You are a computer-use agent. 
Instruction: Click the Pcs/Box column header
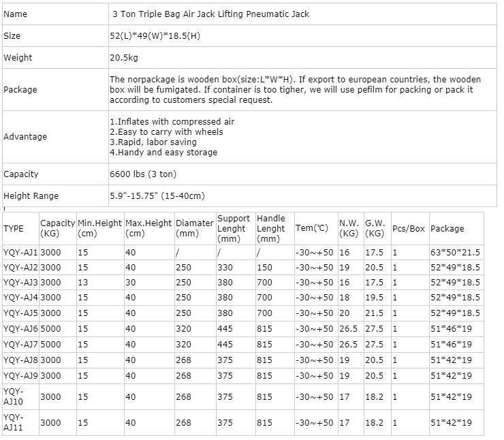[409, 229]
